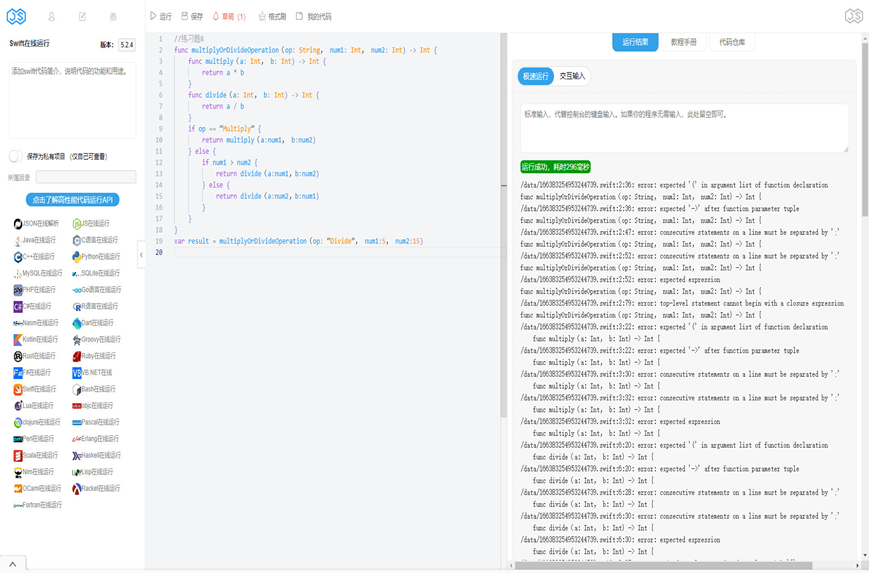The image size is (869, 573).
Task: Open clojure在线运行
Action: pyautogui.click(x=37, y=423)
